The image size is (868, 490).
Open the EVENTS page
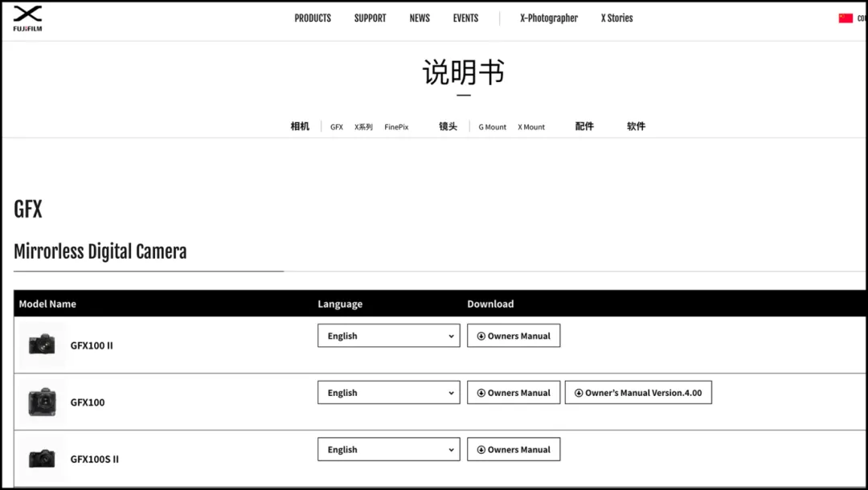(x=465, y=18)
